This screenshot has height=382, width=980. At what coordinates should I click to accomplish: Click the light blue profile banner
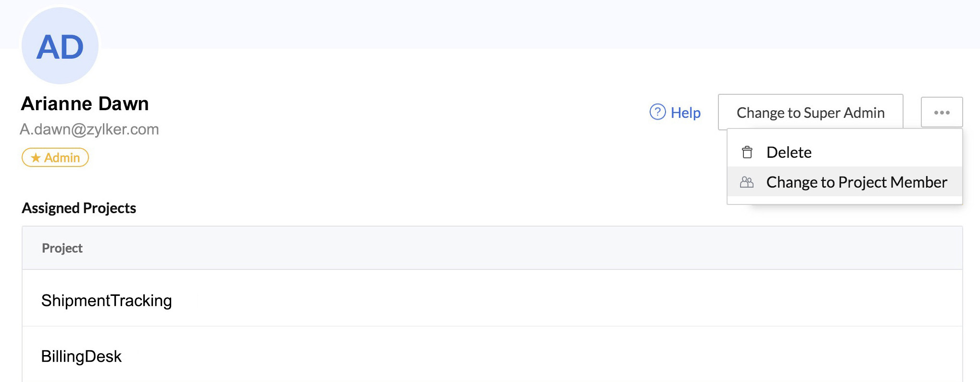[481, 24]
